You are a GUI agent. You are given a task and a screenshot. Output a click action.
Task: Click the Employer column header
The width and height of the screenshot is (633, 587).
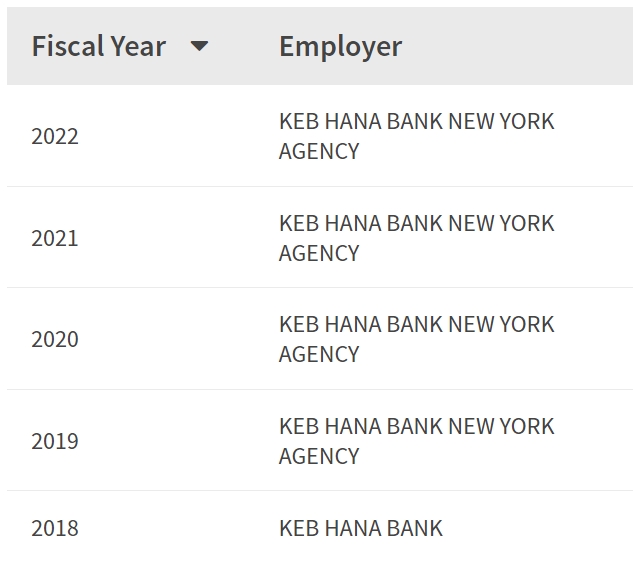340,46
